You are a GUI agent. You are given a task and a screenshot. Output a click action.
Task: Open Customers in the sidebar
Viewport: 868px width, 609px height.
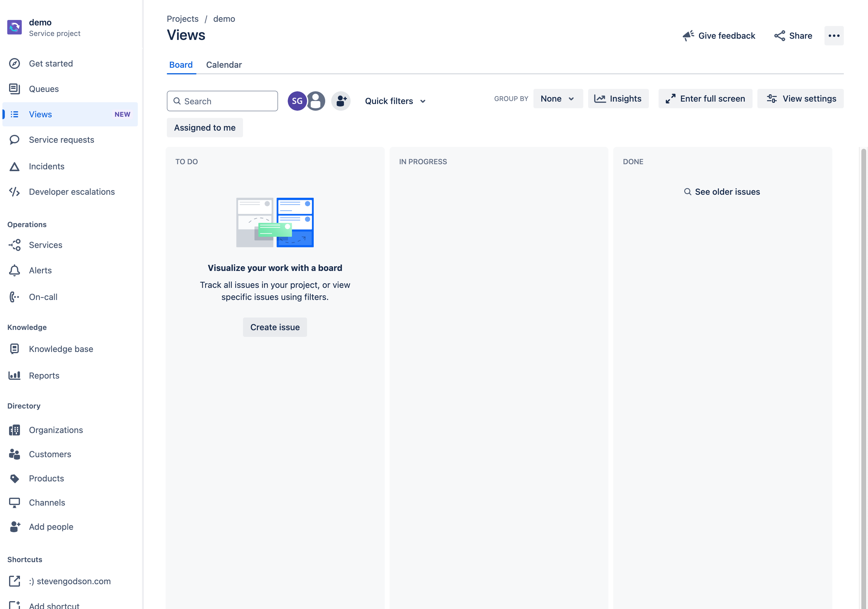pos(70,454)
